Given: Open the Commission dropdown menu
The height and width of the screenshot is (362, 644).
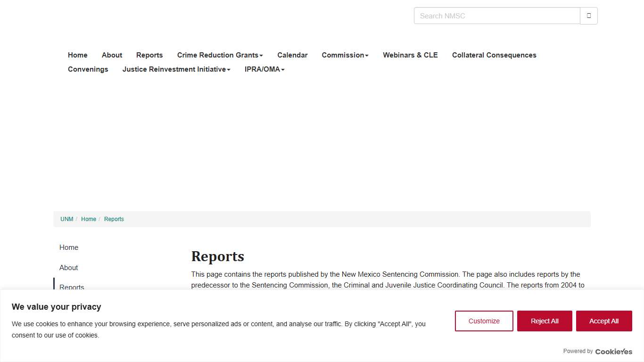Looking at the screenshot, I should click(345, 55).
